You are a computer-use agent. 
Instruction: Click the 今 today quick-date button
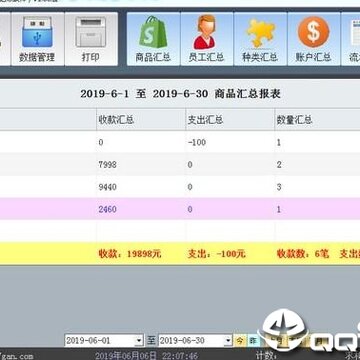[240, 341]
